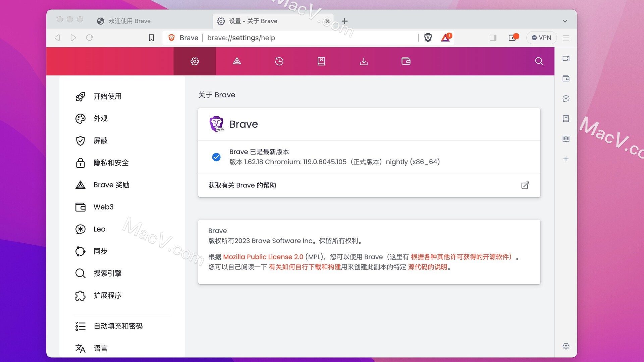
Task: Open Bookmarks in right sidebar
Action: (x=566, y=119)
